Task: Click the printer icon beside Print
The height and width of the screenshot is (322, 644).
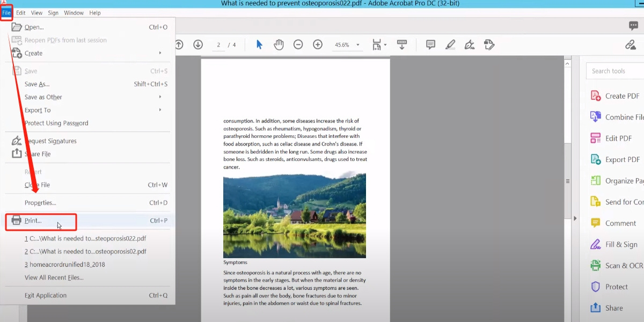Action: pyautogui.click(x=17, y=220)
